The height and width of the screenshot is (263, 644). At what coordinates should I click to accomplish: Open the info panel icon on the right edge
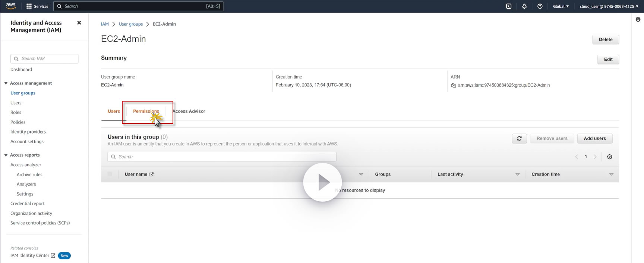[638, 19]
